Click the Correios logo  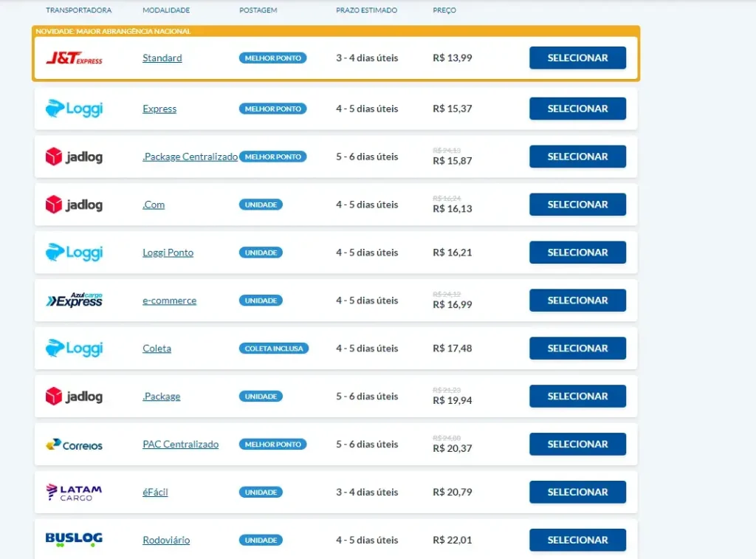(x=74, y=445)
